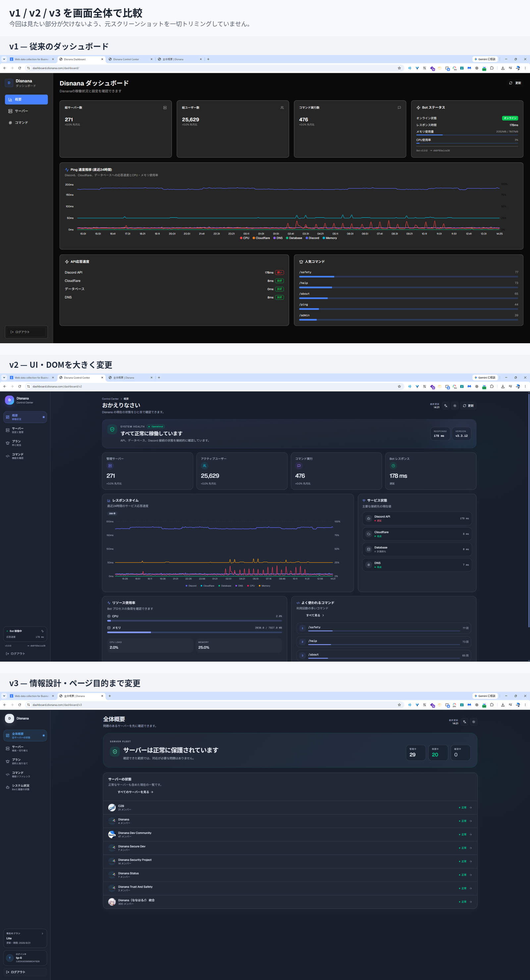Viewport: 530px width, 980px height.
Task: Select Cloudflare row in サービス状態
Action: [x=417, y=534]
